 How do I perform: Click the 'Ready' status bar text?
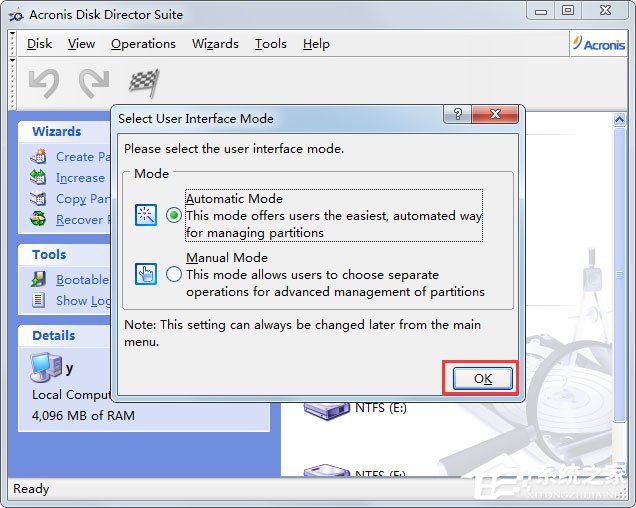31,489
